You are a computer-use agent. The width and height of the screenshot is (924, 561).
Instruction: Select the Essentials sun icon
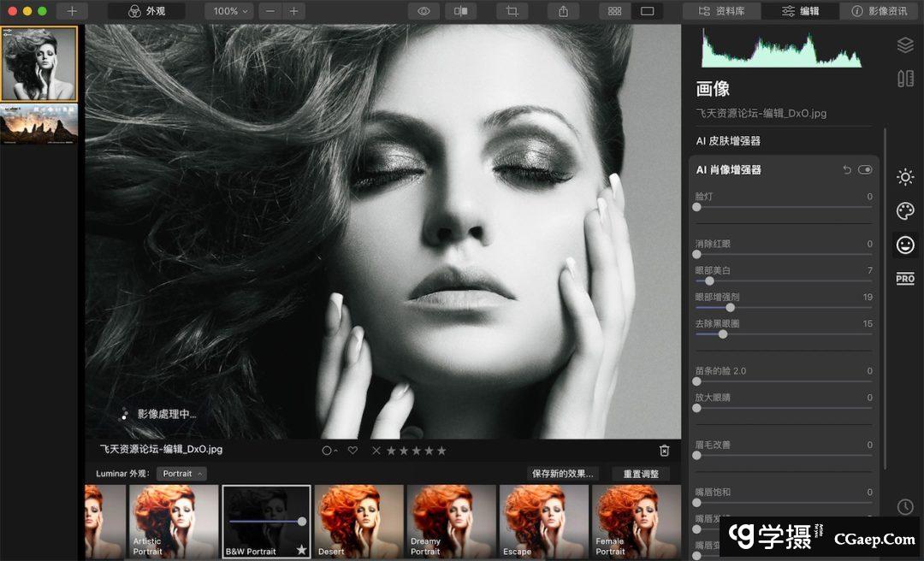904,177
